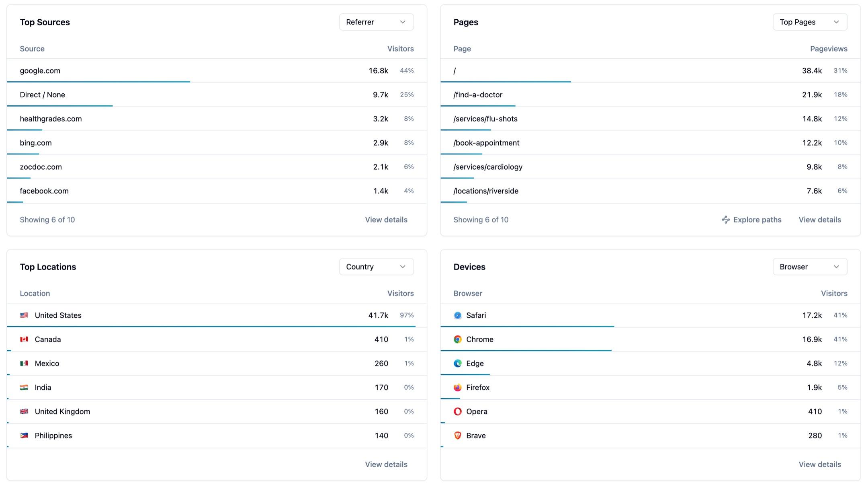Viewport: 868px width, 489px height.
Task: Click the United Kingdom flag icon
Action: pyautogui.click(x=24, y=411)
